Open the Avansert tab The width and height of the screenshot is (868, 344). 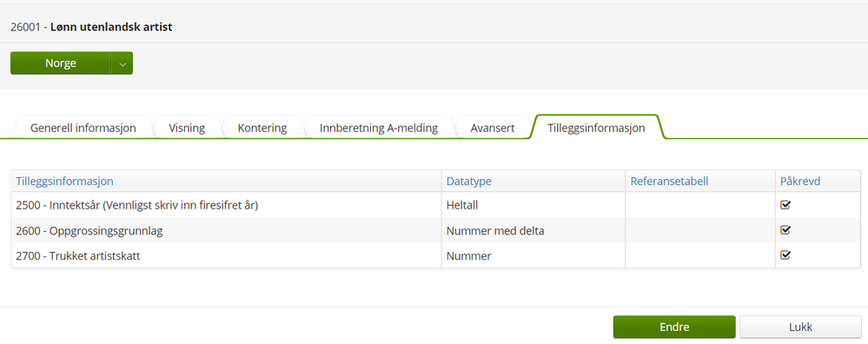coord(493,128)
